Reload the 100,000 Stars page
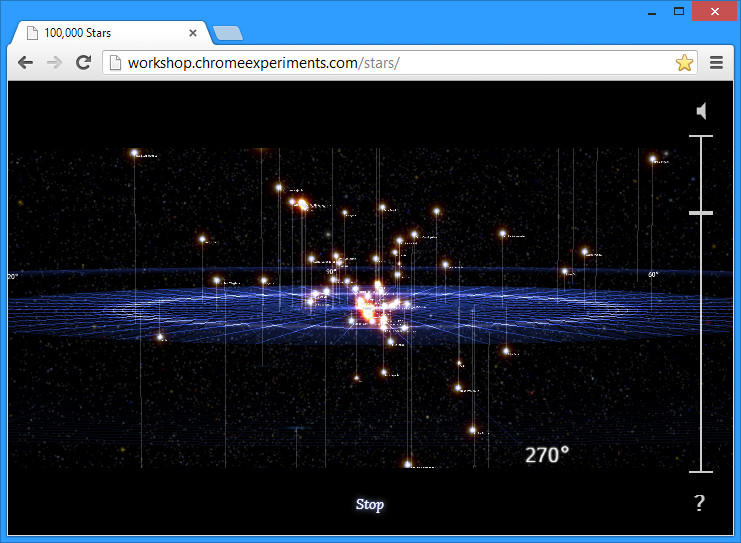Viewport: 741px width, 543px height. point(84,63)
